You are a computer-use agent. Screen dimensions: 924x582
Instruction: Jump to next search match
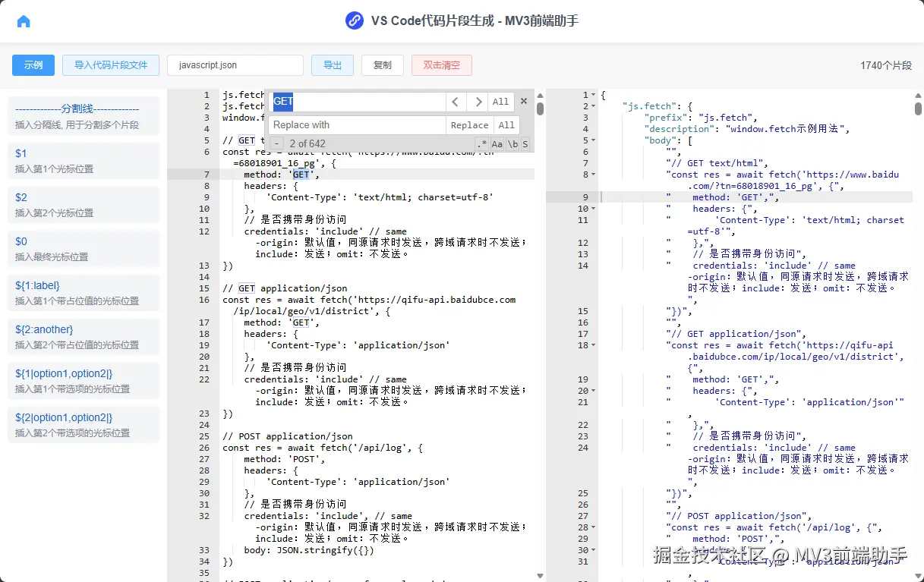478,102
